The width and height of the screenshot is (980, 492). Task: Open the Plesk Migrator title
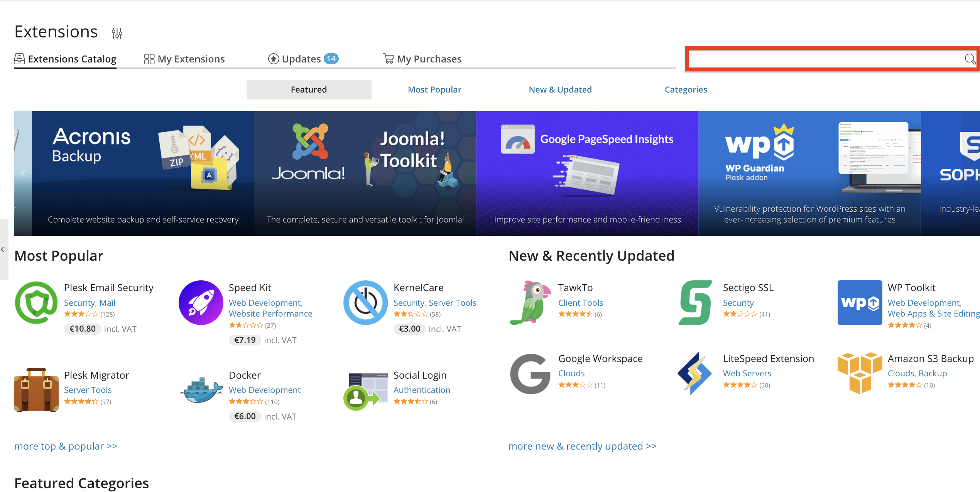(x=97, y=375)
